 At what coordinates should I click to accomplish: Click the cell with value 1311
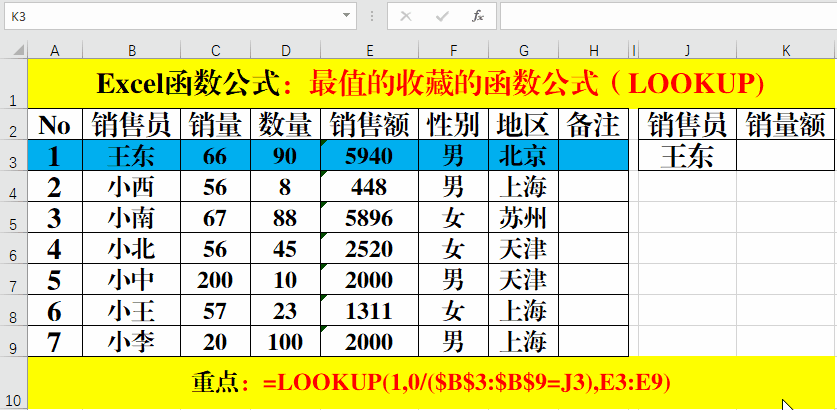click(369, 310)
